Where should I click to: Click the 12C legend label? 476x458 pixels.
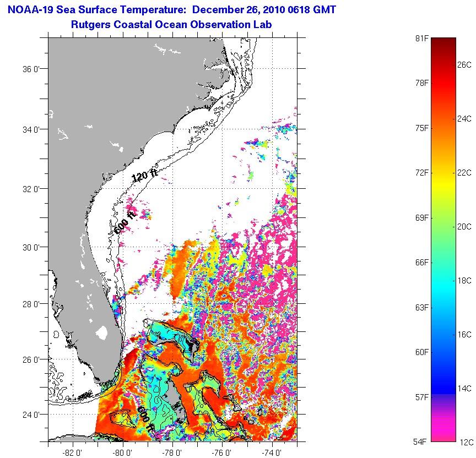(467, 443)
